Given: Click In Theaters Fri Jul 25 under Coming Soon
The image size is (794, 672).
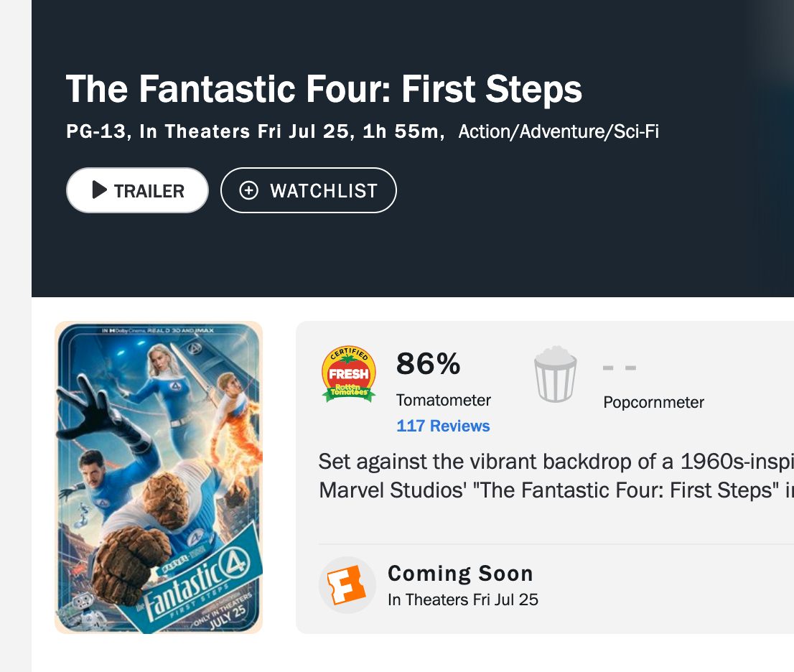Looking at the screenshot, I should (x=463, y=599).
